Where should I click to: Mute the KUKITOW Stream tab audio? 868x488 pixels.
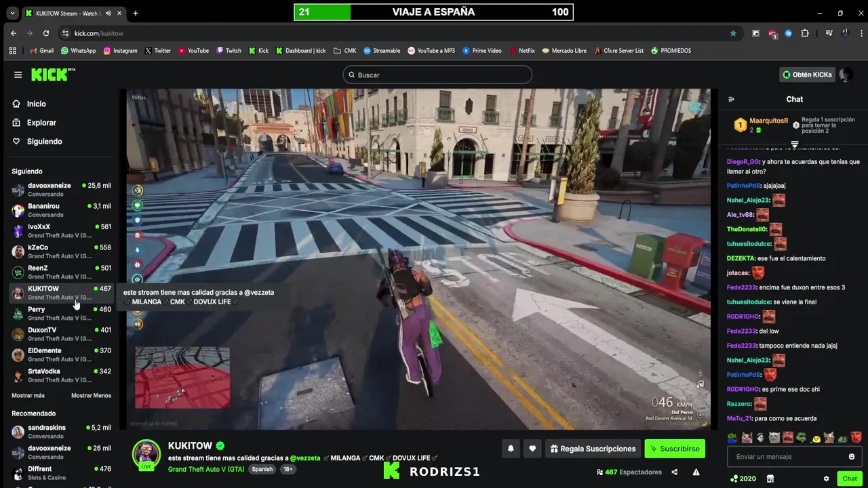(108, 13)
